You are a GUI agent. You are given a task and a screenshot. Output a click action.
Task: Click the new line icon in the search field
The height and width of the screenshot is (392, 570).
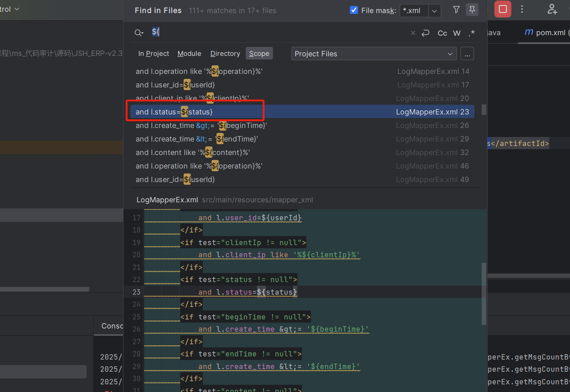pyautogui.click(x=425, y=33)
